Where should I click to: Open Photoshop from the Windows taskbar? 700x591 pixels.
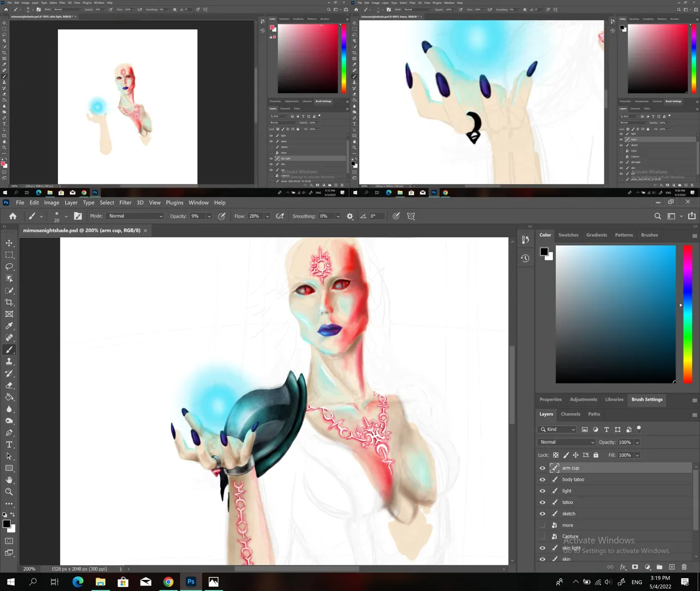[191, 582]
